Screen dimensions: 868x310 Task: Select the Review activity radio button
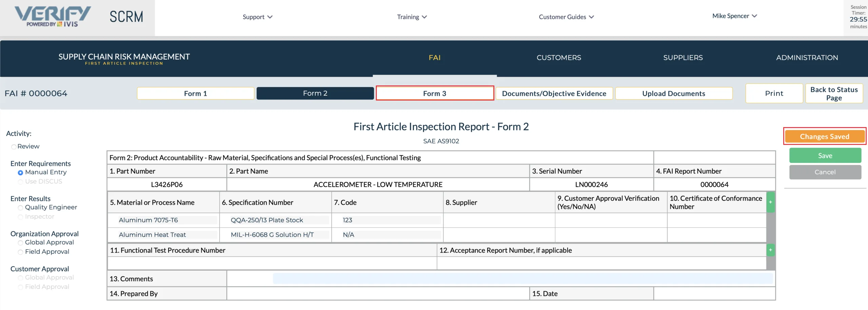tap(14, 147)
